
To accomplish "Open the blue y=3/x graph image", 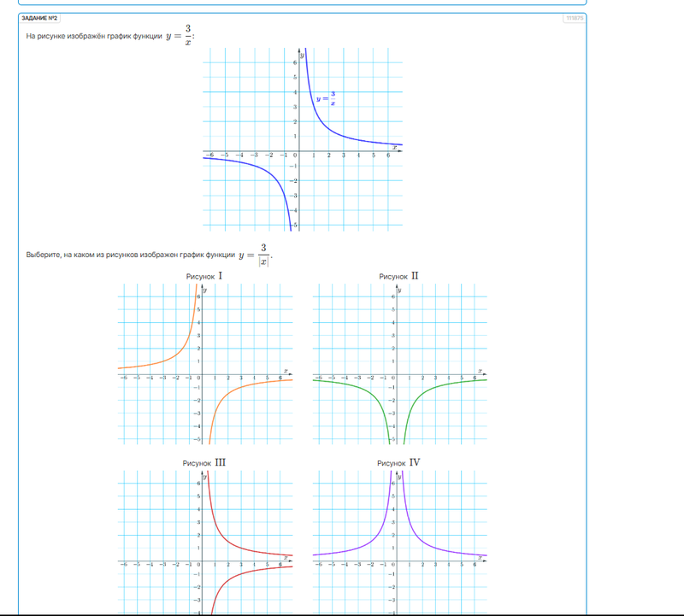I will point(302,138).
